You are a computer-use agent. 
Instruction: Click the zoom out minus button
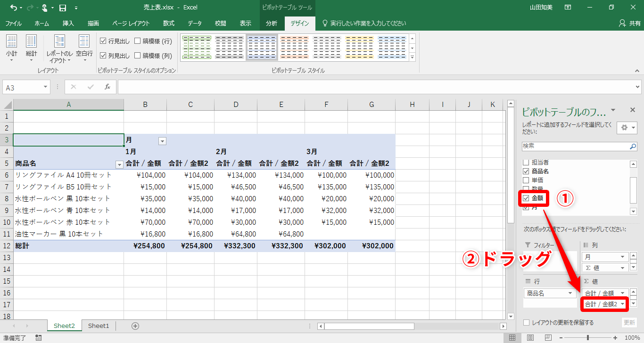561,338
